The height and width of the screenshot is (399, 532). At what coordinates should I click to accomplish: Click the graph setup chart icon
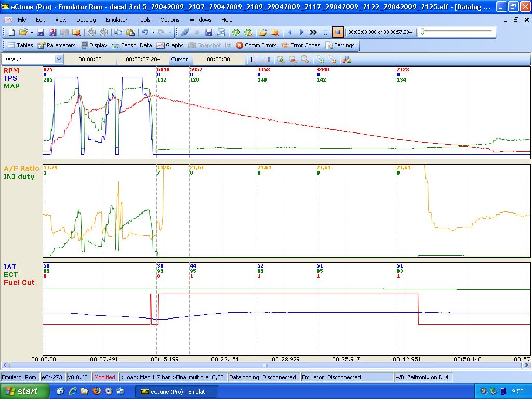coord(347,59)
